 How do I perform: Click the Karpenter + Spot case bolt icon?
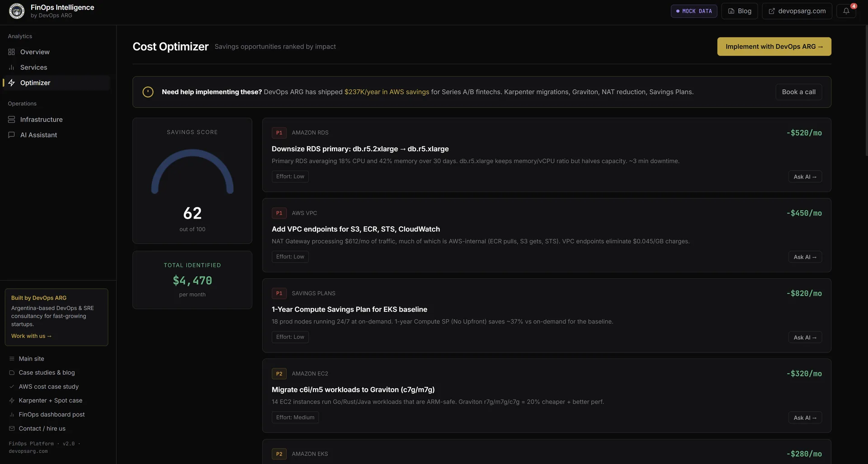12,401
